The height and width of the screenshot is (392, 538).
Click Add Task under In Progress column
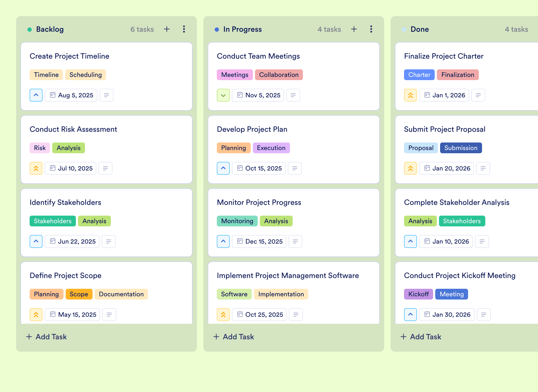click(x=233, y=337)
